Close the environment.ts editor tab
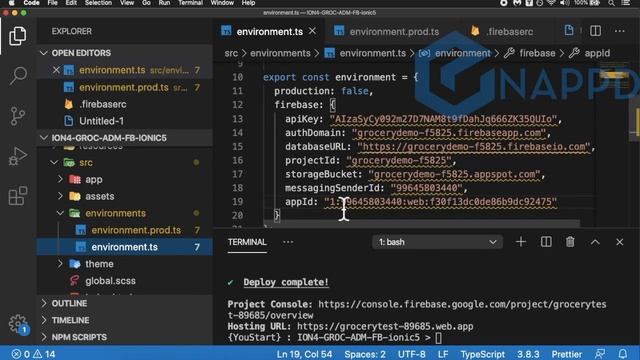640x360 pixels. click(312, 31)
